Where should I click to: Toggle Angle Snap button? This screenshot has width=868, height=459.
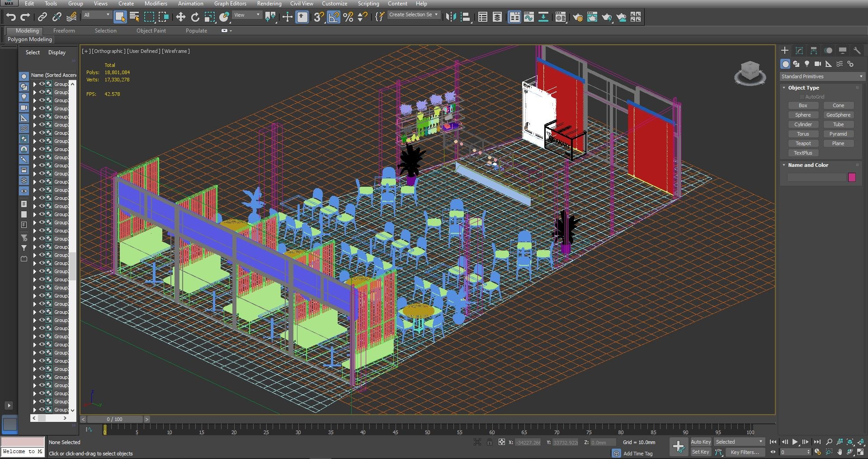tap(334, 17)
